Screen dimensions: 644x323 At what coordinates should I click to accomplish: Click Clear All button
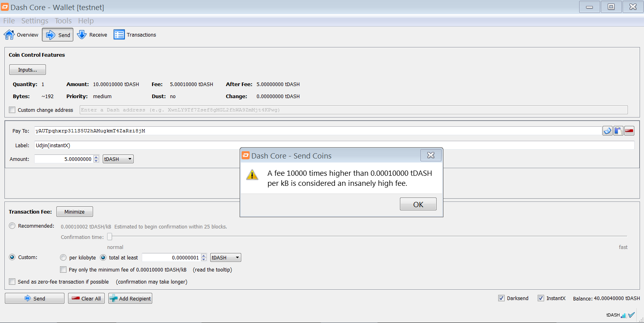coord(87,298)
